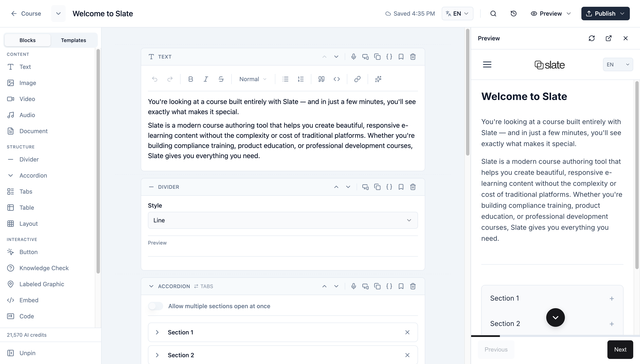The width and height of the screenshot is (640, 364).
Task: Open the text style dropdown showing Normal
Action: click(252, 79)
